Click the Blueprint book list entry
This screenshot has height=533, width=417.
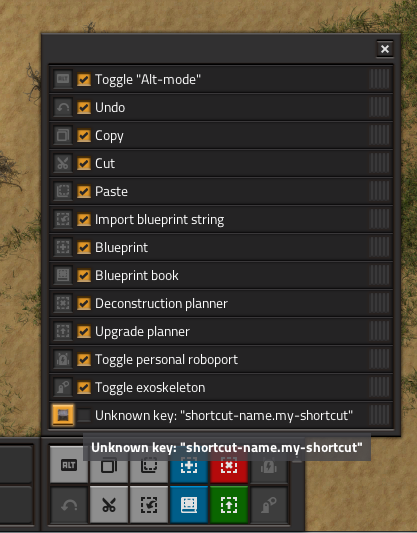[x=221, y=275]
